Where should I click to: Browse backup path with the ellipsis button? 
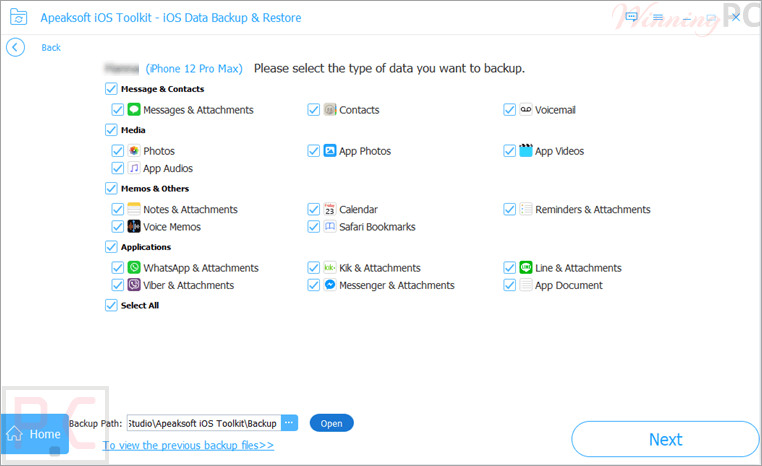click(x=289, y=423)
